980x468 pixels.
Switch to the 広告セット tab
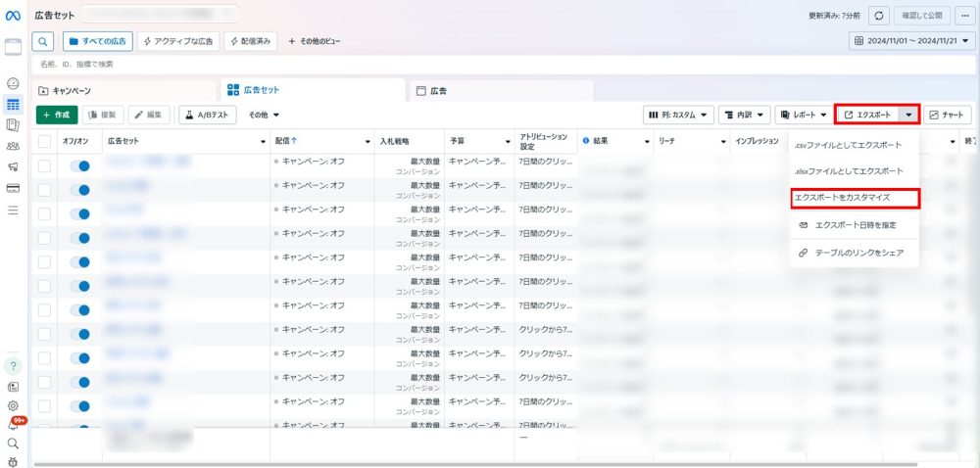pos(314,90)
